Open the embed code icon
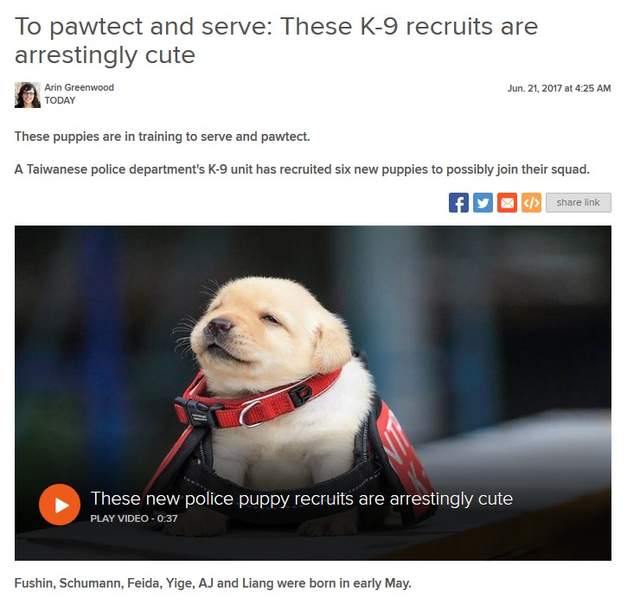 [531, 203]
